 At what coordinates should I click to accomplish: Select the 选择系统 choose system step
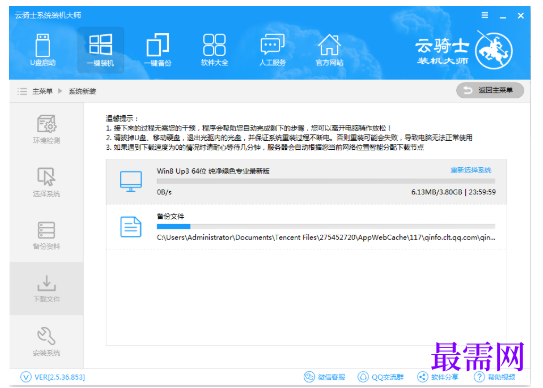(46, 182)
